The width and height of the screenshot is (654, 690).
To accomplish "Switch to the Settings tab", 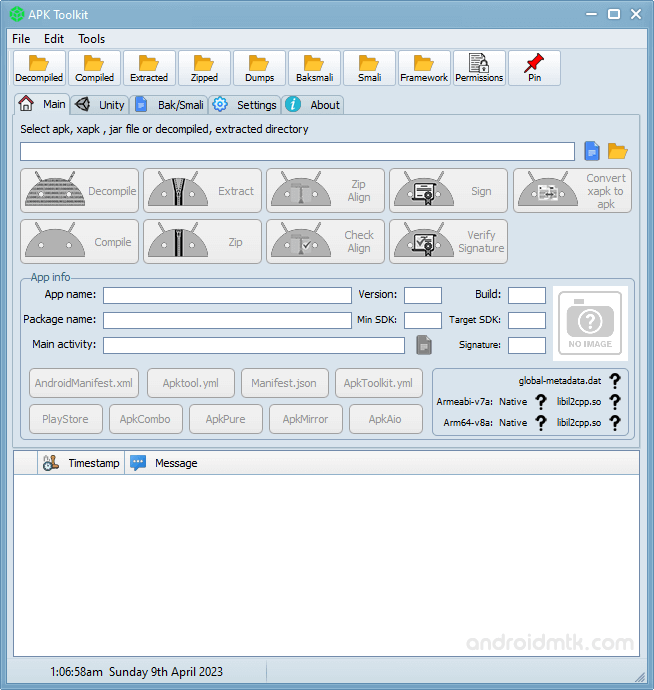I will pyautogui.click(x=245, y=105).
